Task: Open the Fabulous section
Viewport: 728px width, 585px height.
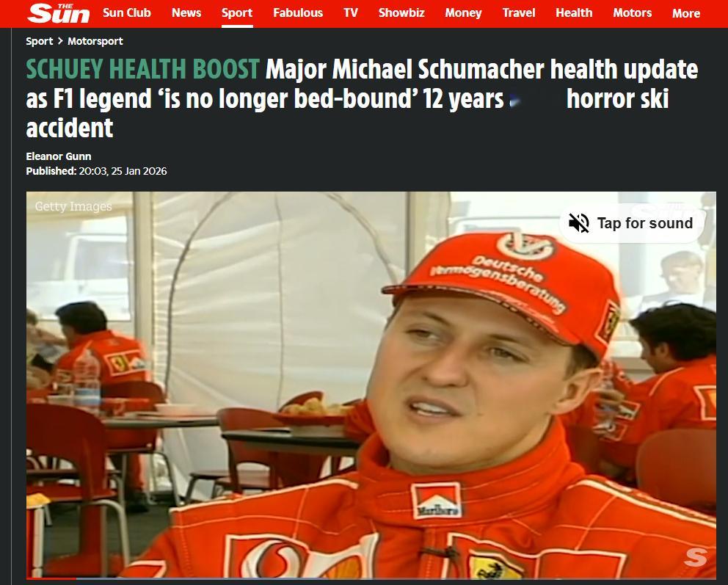Action: point(298,13)
